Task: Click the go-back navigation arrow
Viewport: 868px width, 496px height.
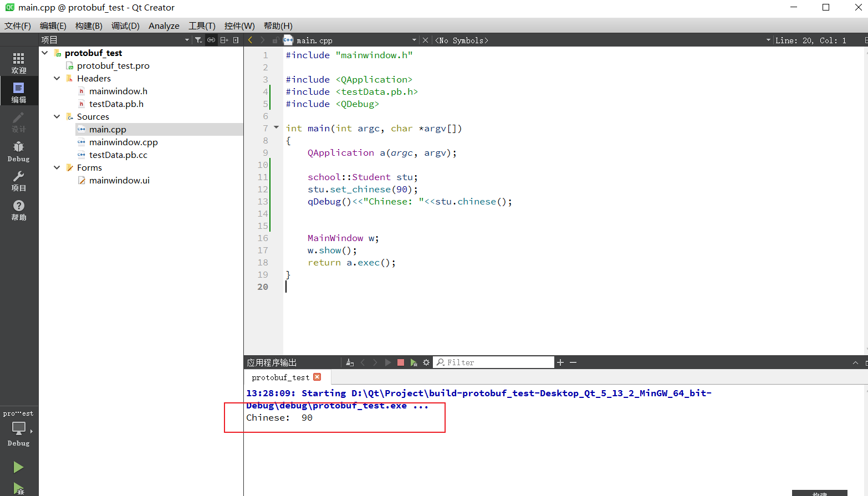Action: coord(249,39)
